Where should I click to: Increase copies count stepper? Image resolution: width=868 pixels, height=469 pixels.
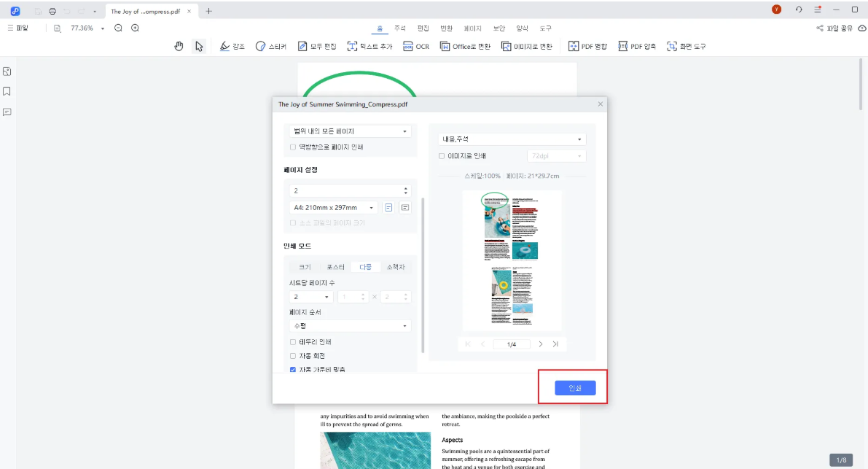(x=405, y=188)
